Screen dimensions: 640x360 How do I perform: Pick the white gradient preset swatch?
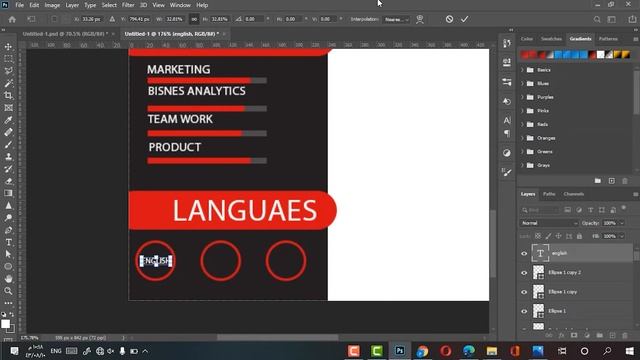coord(600,55)
